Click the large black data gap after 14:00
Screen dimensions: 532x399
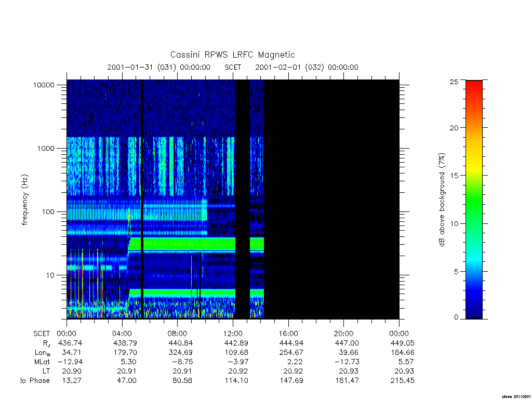tap(331, 199)
